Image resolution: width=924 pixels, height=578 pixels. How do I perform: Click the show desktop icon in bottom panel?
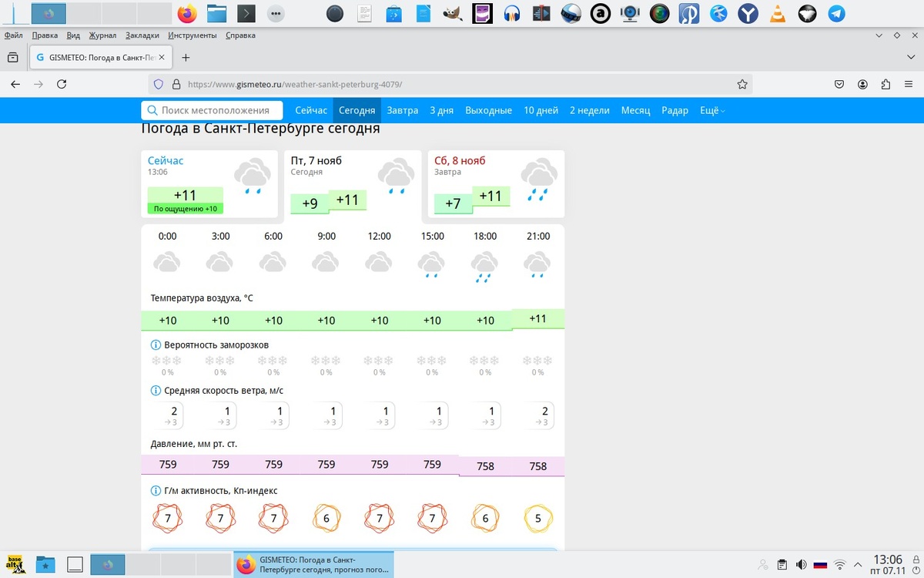[x=75, y=564]
